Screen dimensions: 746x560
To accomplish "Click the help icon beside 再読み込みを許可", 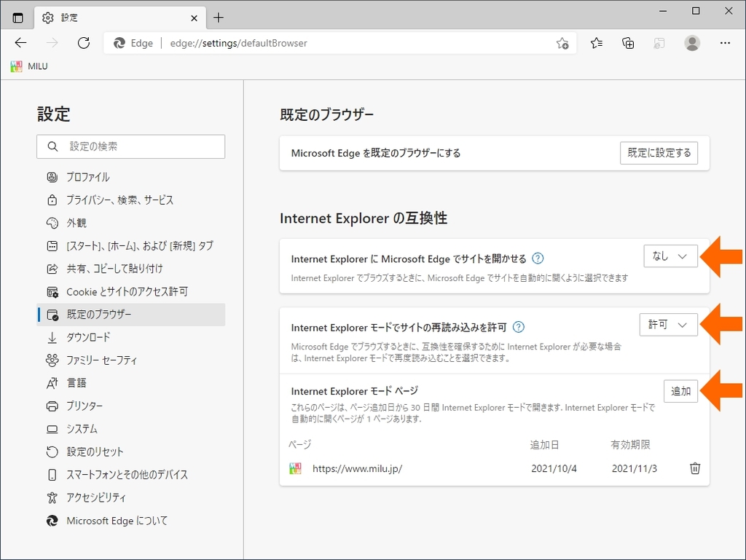I will tap(519, 327).
